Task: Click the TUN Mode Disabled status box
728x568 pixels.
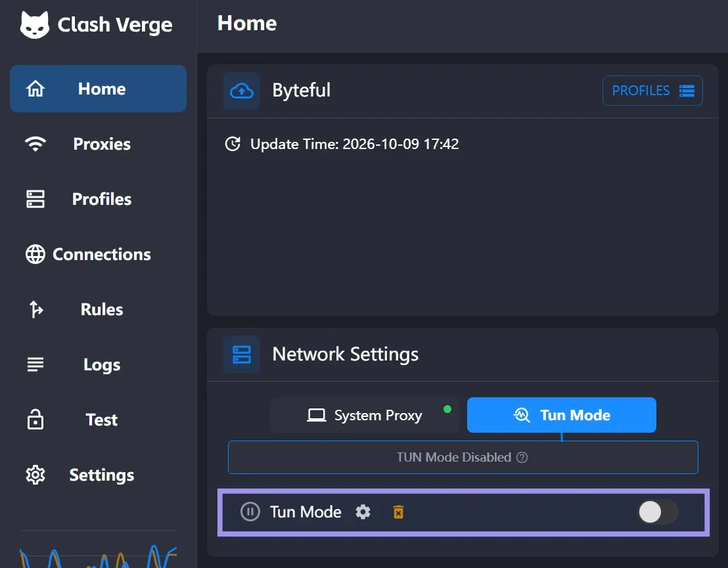Action: coord(463,457)
